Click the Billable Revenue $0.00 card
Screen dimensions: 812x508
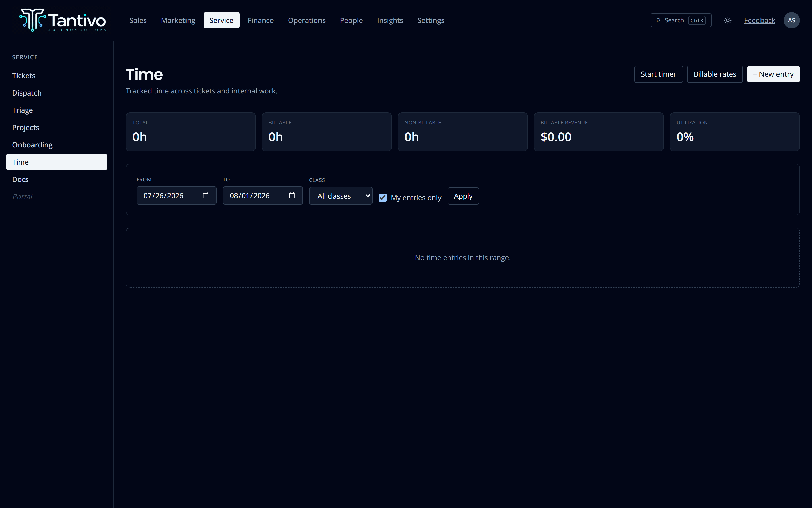point(599,132)
